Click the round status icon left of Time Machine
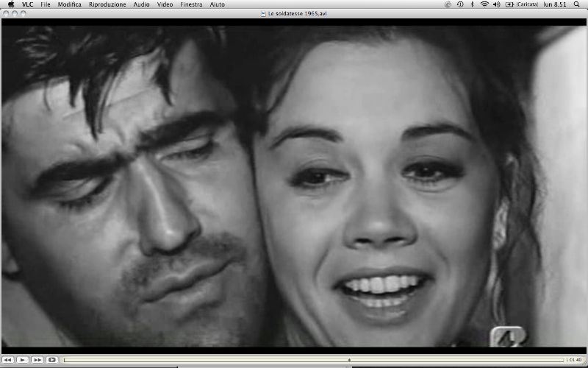588x368 pixels. point(448,4)
